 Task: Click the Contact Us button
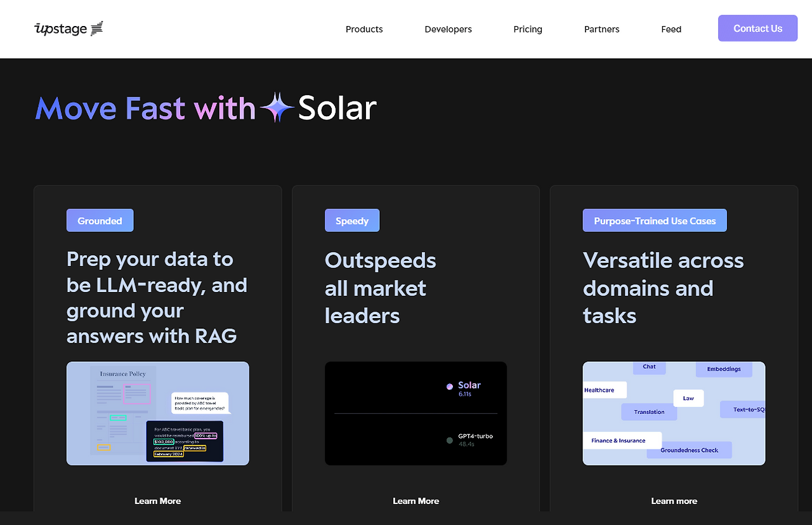point(757,29)
